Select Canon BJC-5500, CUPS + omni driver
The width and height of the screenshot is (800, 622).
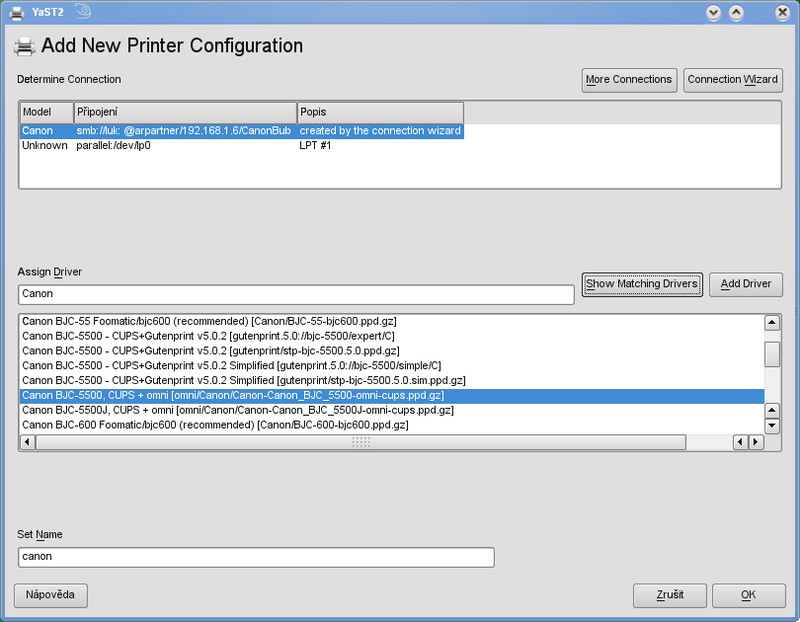coord(392,396)
